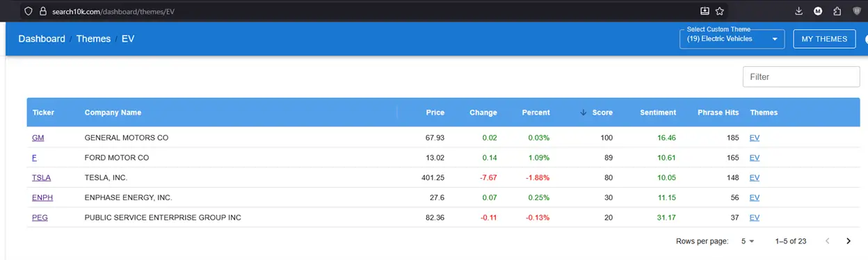Sort by Price column header

coord(435,113)
